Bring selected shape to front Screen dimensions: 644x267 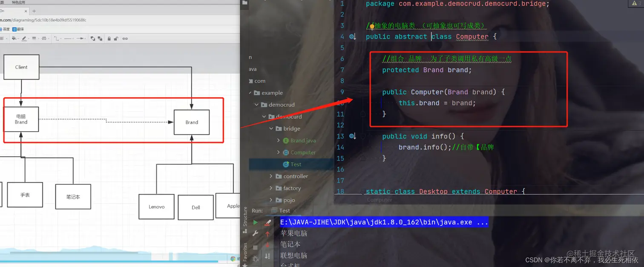(93, 38)
